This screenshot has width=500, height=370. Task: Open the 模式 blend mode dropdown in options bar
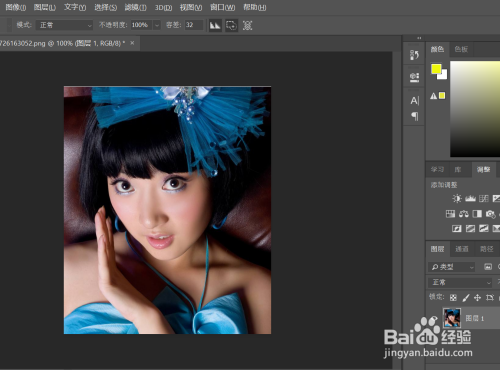coord(64,25)
